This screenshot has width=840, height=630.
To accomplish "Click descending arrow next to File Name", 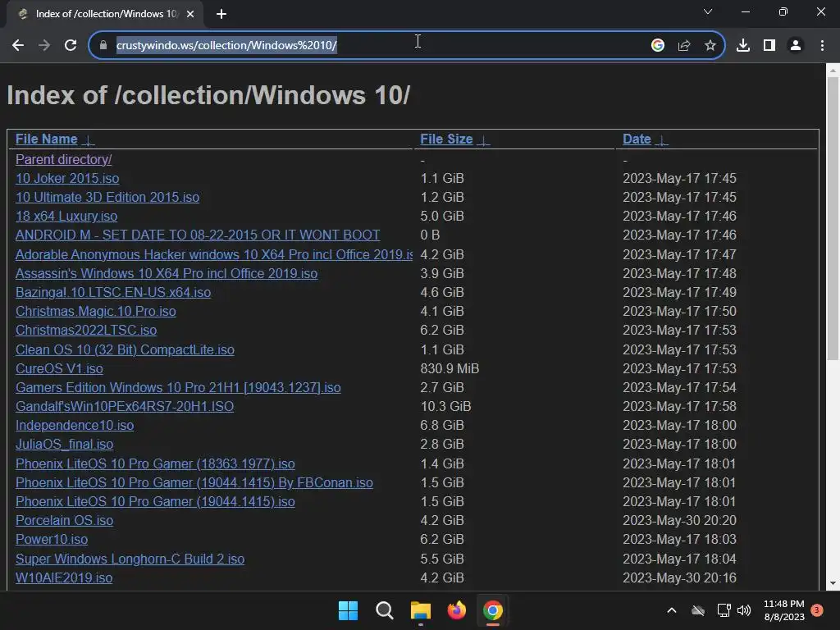I will 89,140.
